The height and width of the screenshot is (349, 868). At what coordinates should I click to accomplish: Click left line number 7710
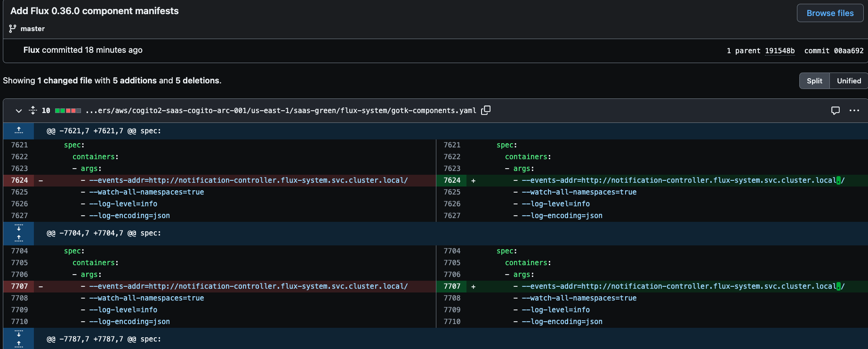[x=19, y=322]
